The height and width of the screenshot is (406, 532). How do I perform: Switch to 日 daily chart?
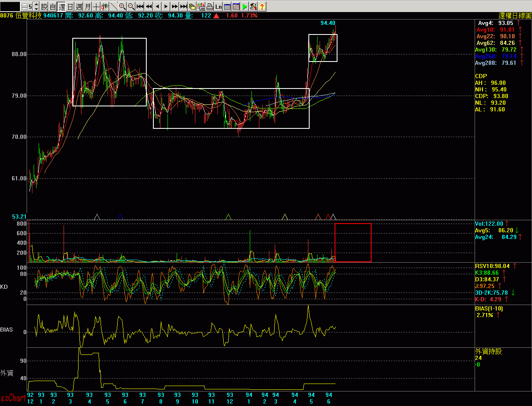click(x=70, y=7)
